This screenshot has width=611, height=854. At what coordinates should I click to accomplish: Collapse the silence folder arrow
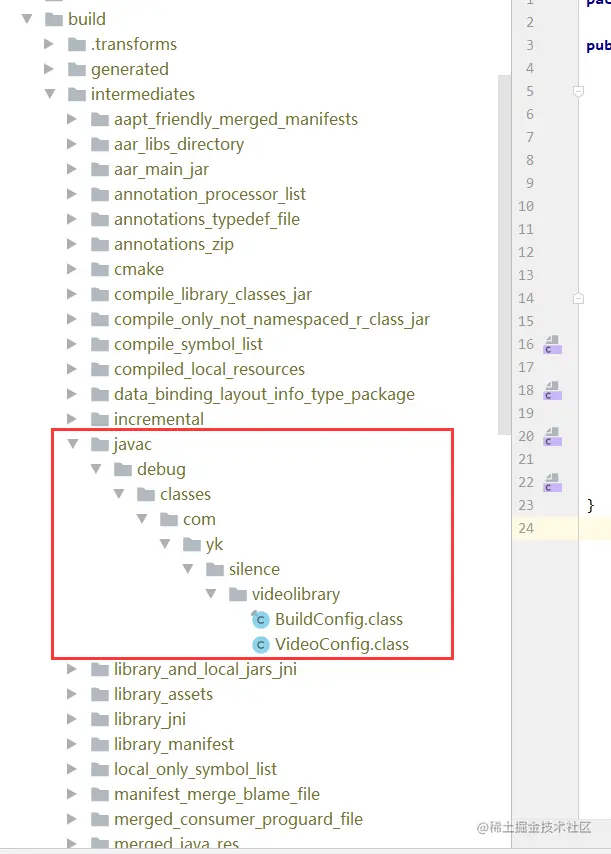tap(188, 569)
